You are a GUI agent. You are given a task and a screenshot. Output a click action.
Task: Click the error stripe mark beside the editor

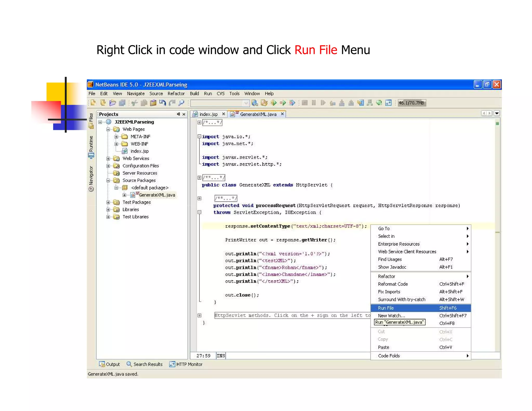(497, 232)
